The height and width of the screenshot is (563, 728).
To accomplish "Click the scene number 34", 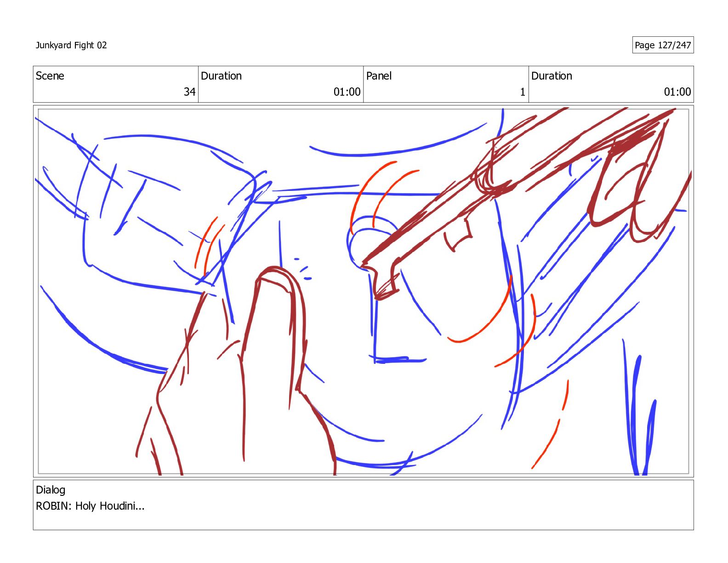I will [x=190, y=92].
